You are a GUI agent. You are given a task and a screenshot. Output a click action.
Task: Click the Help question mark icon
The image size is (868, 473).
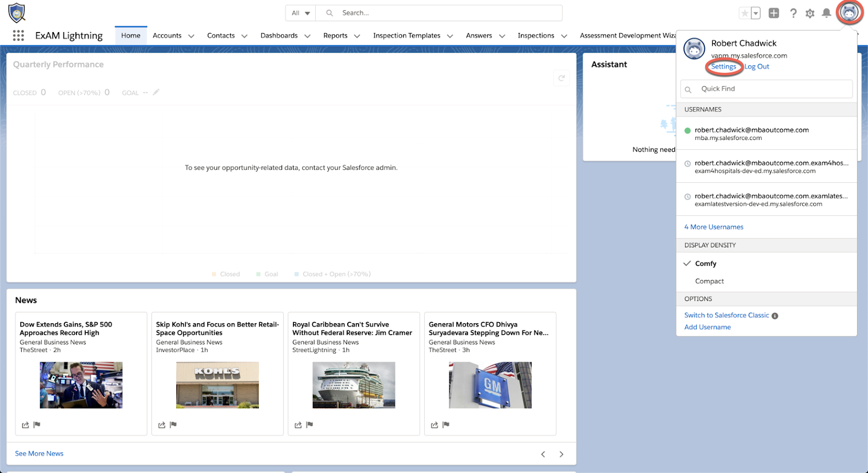click(x=793, y=13)
